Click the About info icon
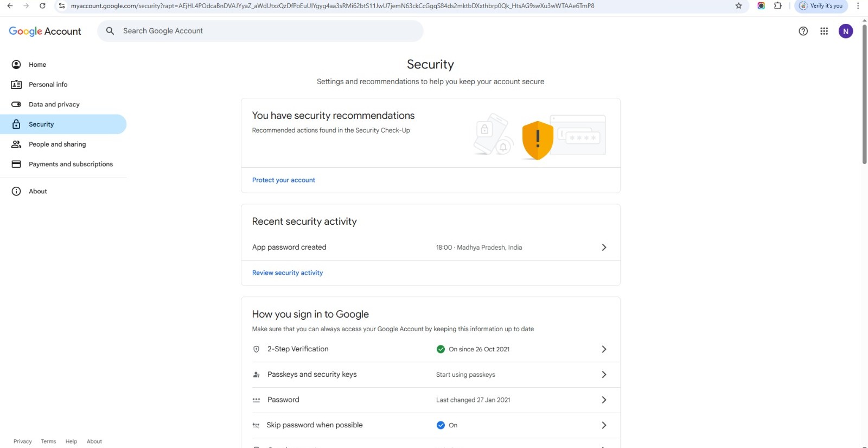868x448 pixels. point(16,191)
